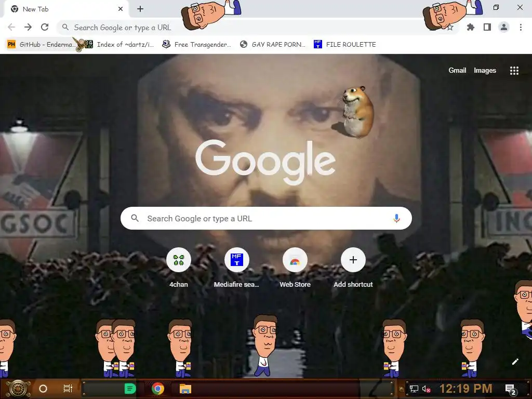Viewport: 532px width, 399px height.
Task: Toggle the Chrome side panel
Action: click(487, 27)
